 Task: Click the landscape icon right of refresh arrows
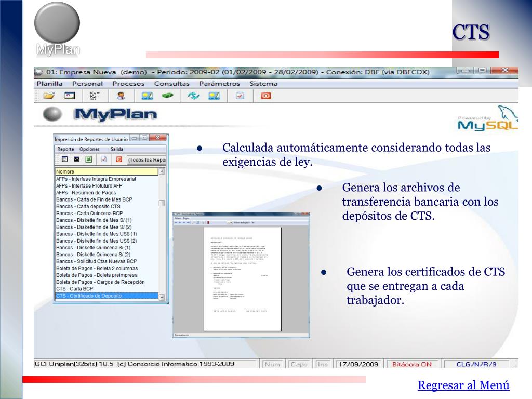[x=214, y=96]
